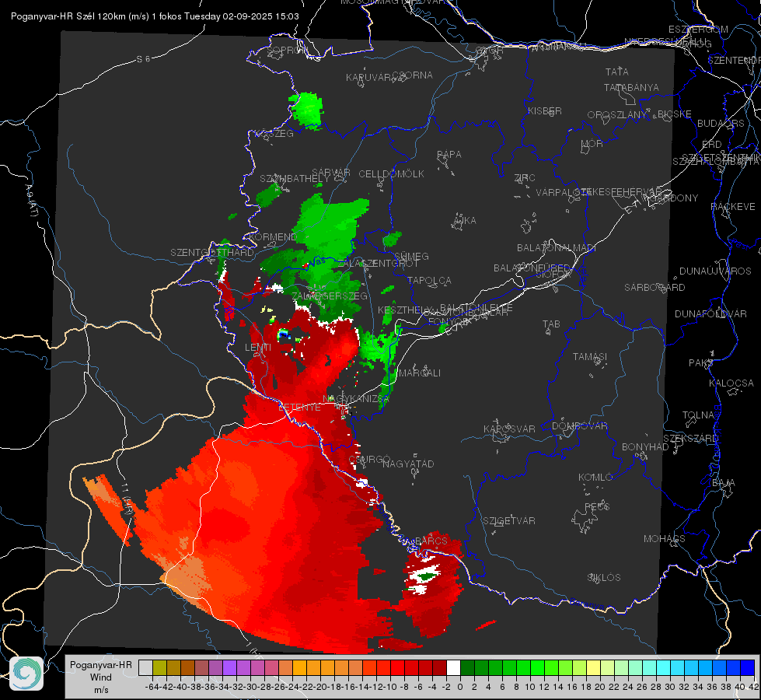
Task: Select the -64 value on the legend scale
Action: [152, 687]
